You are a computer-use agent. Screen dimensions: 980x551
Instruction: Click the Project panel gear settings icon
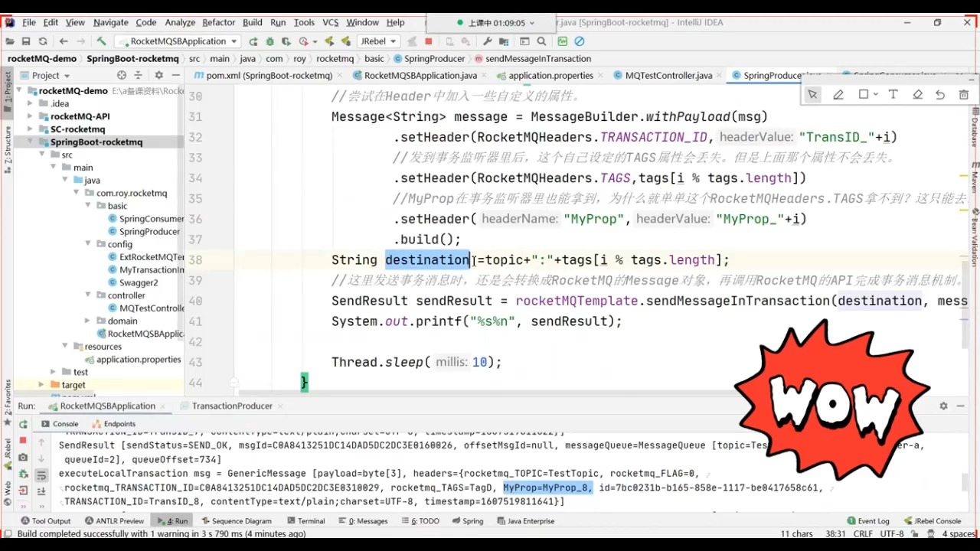pyautogui.click(x=158, y=75)
